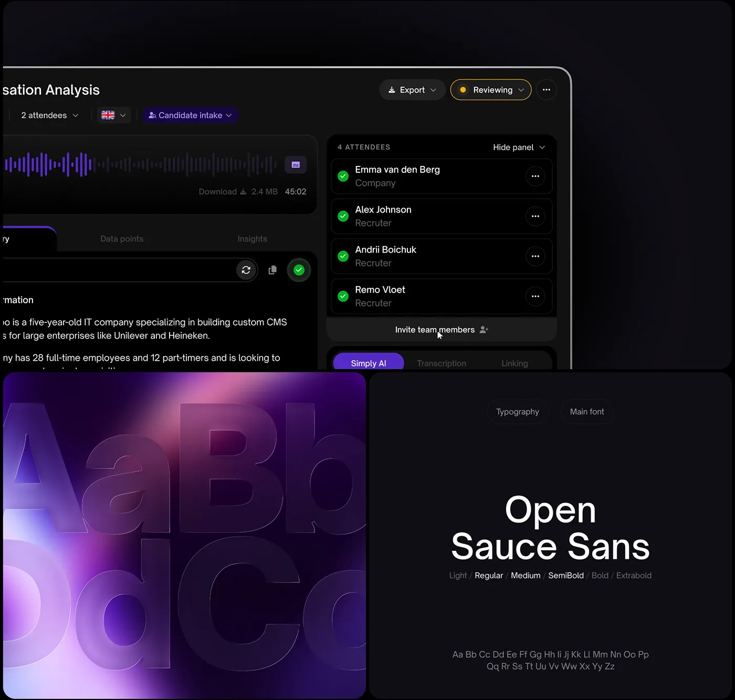The width and height of the screenshot is (735, 700).
Task: Click the 4 ATTENDEES panel header
Action: [x=364, y=147]
